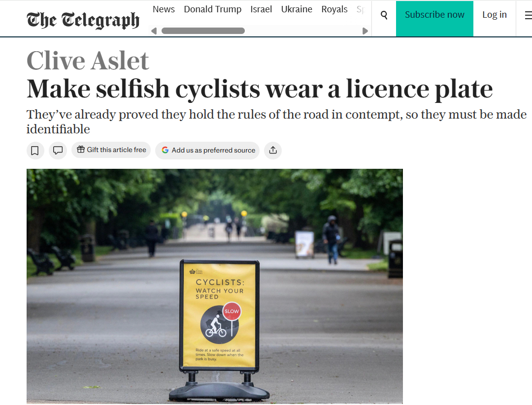Bookmark this article with save icon
Image resolution: width=532 pixels, height=405 pixels.
(x=35, y=151)
